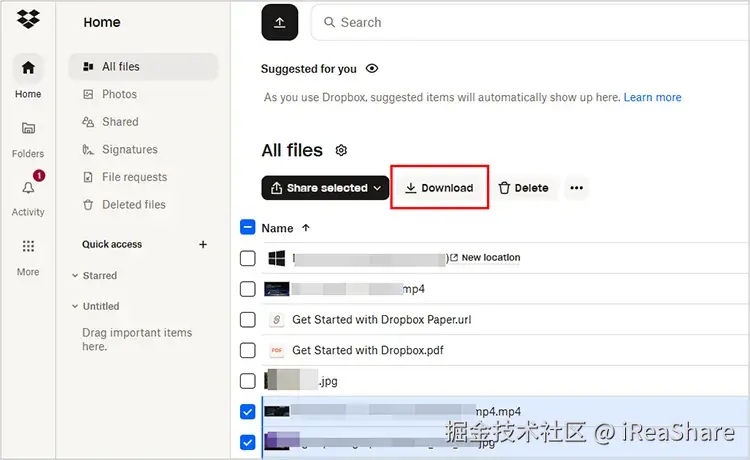Open the three-dots more actions menu
The width and height of the screenshot is (750, 460).
tap(576, 188)
